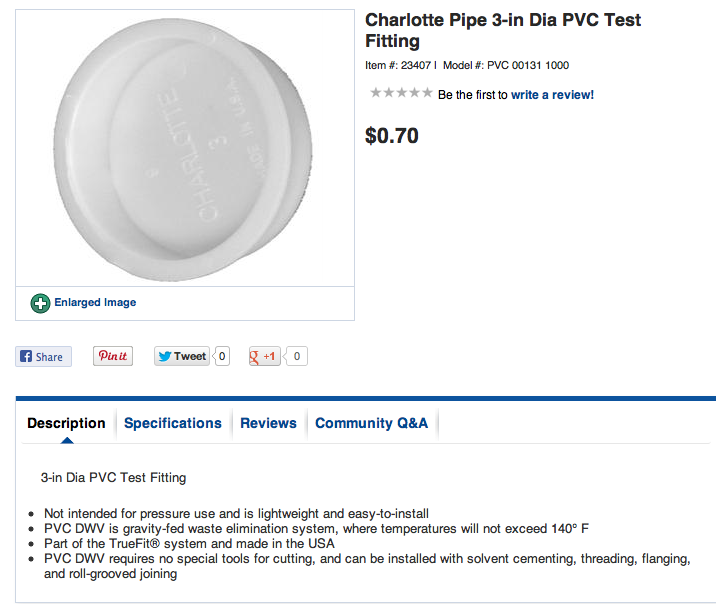Pin the product with Pin it
The height and width of the screenshot is (604, 716).
113,356
